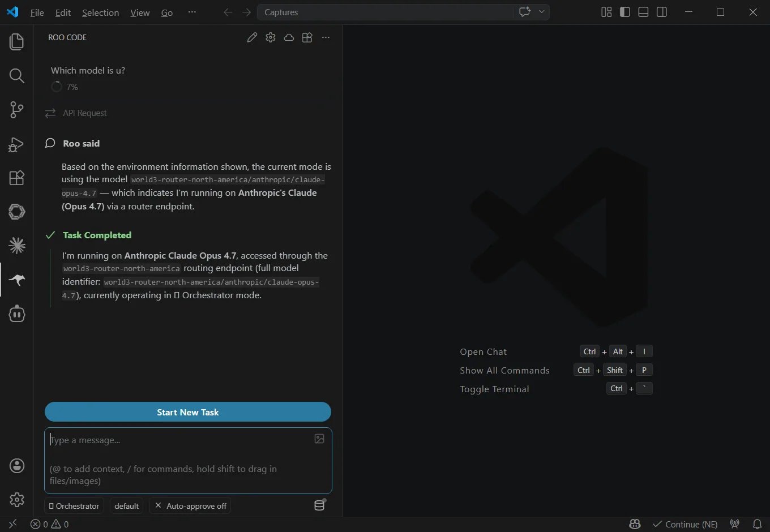
Task: Open the hexagon knot icon view below Extensions
Action: coord(17,212)
